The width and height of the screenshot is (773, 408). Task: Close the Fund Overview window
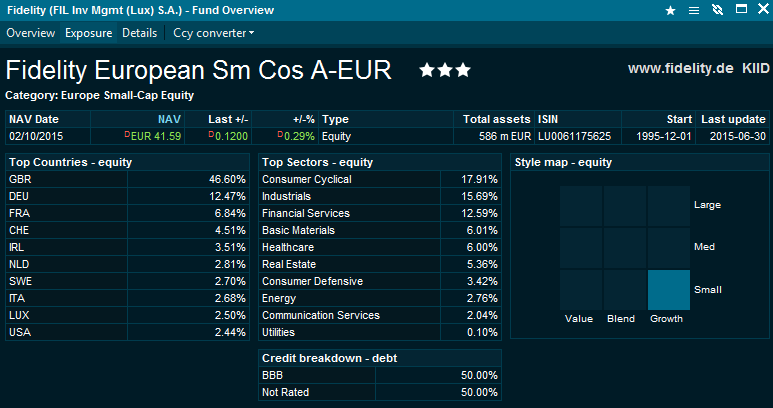pyautogui.click(x=763, y=9)
